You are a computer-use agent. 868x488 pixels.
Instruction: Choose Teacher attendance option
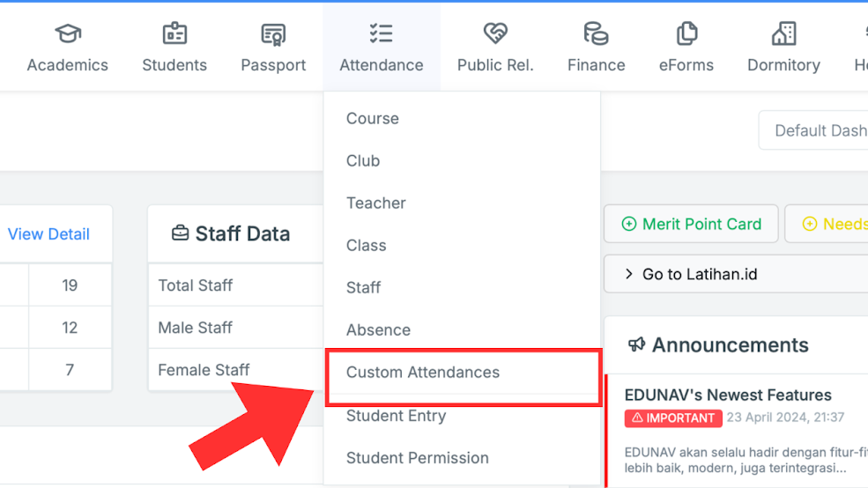tap(376, 203)
